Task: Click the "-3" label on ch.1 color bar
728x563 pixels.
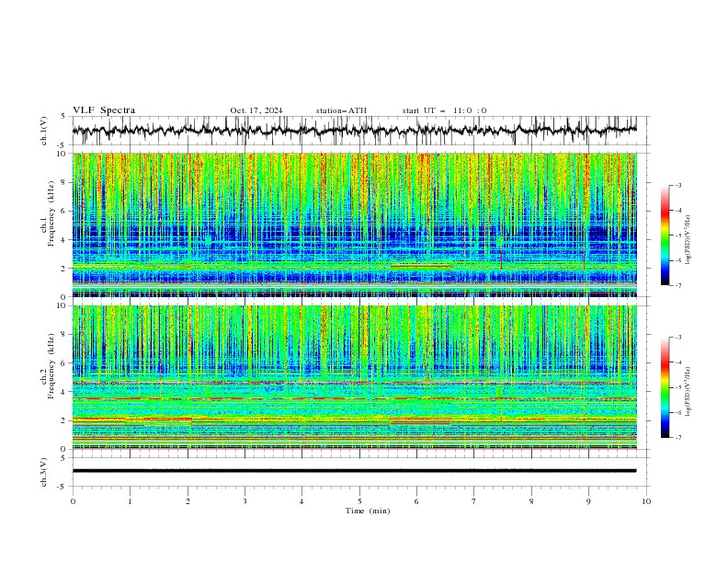Action: pyautogui.click(x=678, y=185)
